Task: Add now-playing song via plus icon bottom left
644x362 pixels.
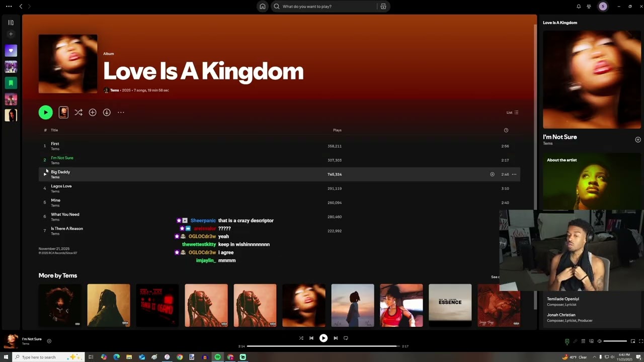Action: [49, 341]
